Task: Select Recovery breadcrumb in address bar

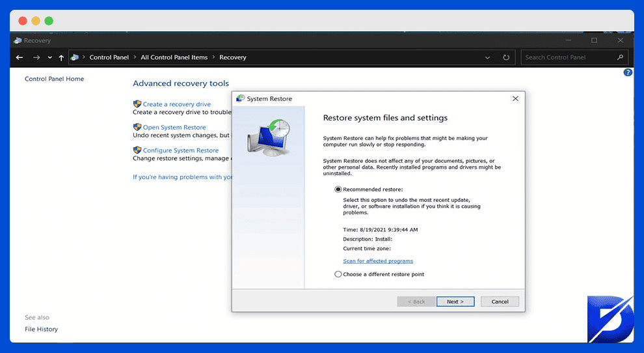Action: tap(232, 57)
